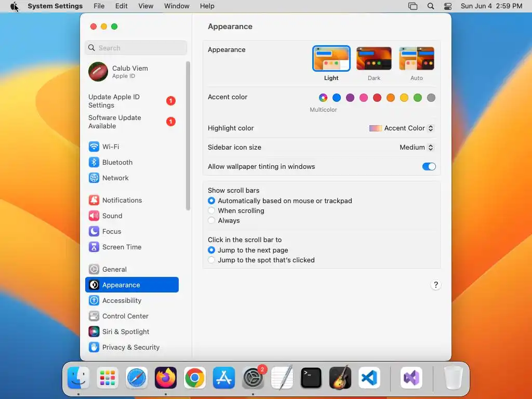The width and height of the screenshot is (532, 399).
Task: Open the View menu
Action: point(146,6)
